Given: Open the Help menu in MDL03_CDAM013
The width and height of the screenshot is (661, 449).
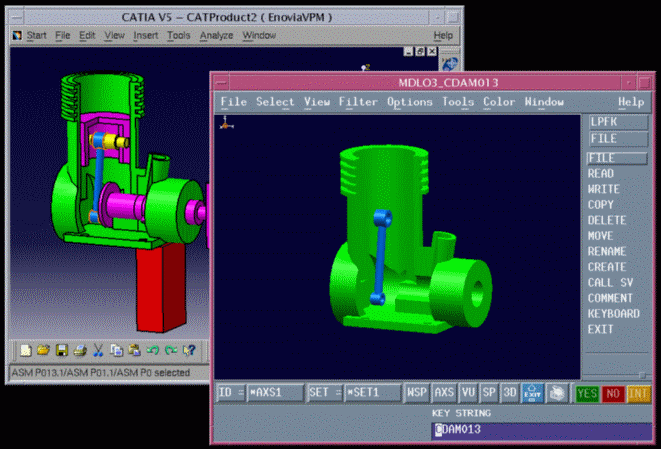Looking at the screenshot, I should click(631, 102).
